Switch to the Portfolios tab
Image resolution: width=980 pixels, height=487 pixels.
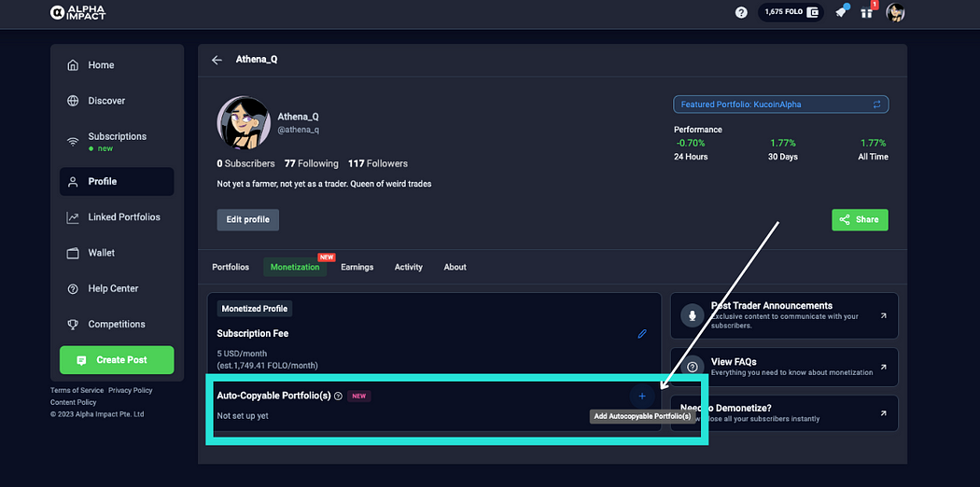pyautogui.click(x=231, y=267)
